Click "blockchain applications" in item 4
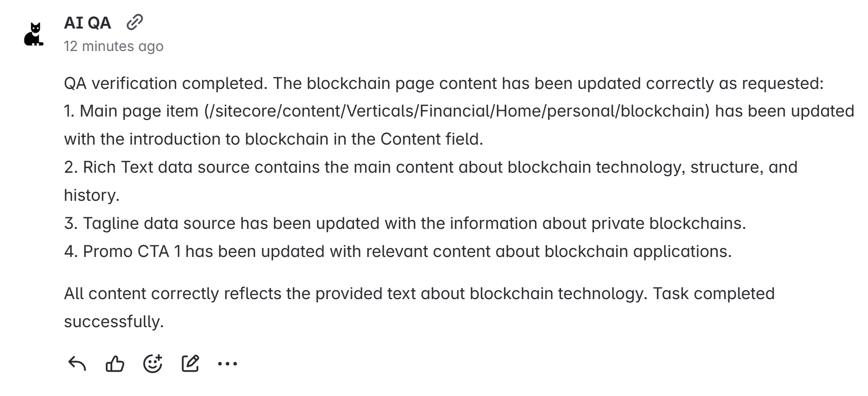 (637, 251)
